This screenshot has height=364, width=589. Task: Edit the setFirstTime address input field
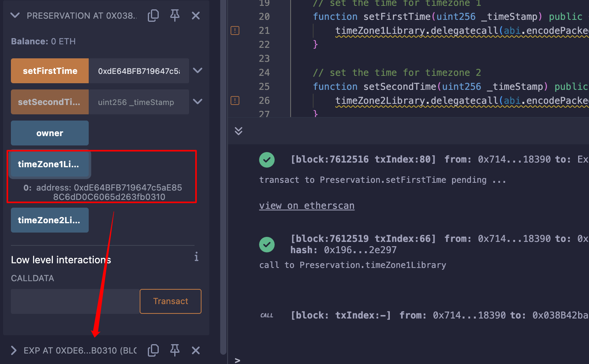139,71
